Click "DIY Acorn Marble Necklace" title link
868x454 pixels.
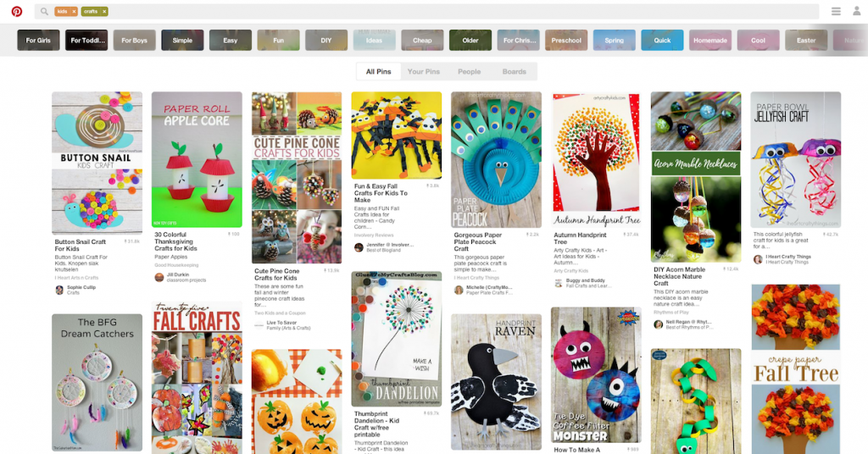679,276
